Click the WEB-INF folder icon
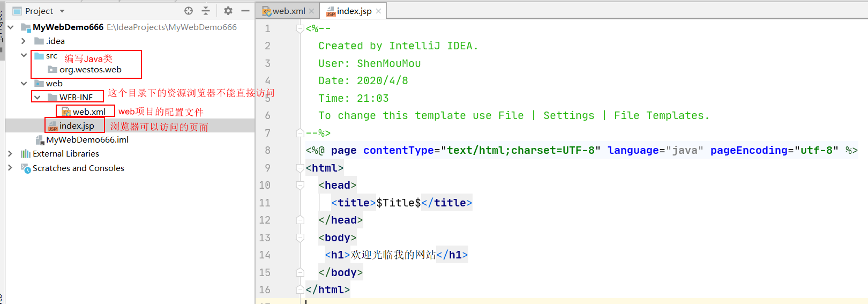This screenshot has width=868, height=304. point(53,97)
